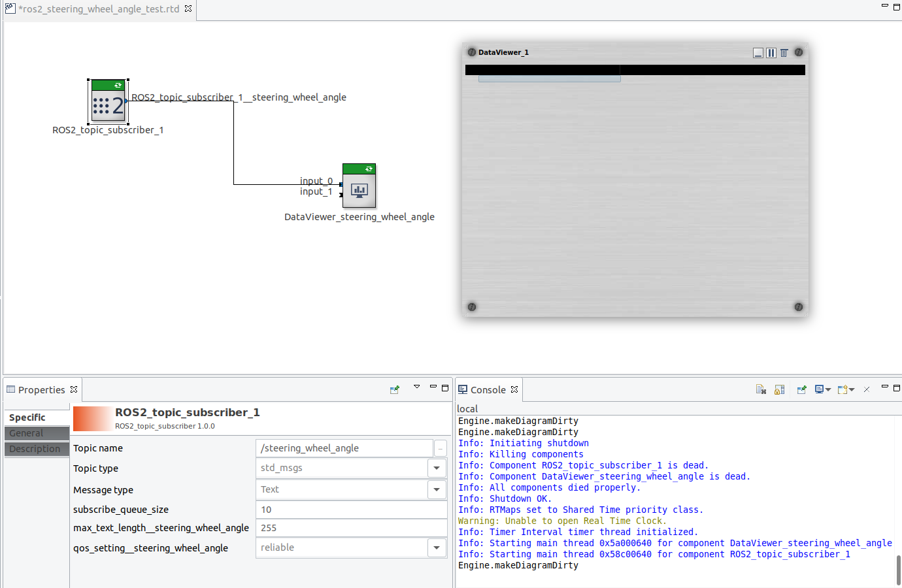This screenshot has height=588, width=902.
Task: Click the button beside Topic name field
Action: [x=441, y=448]
